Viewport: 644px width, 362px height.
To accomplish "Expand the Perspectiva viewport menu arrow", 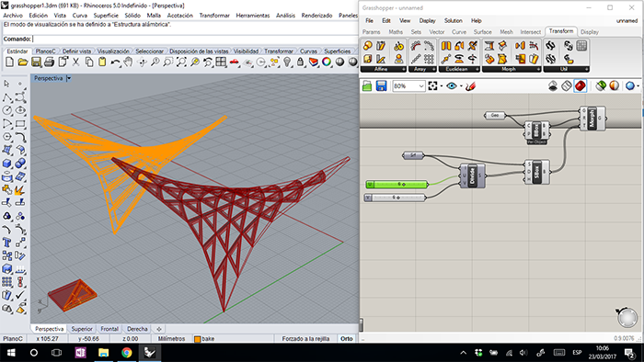I will pos(69,78).
